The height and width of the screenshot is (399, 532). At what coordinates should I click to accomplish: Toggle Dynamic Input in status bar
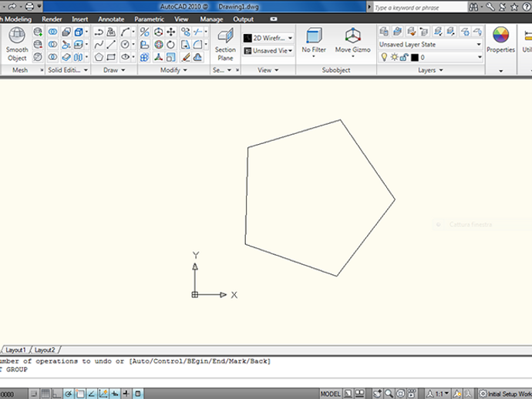115,394
